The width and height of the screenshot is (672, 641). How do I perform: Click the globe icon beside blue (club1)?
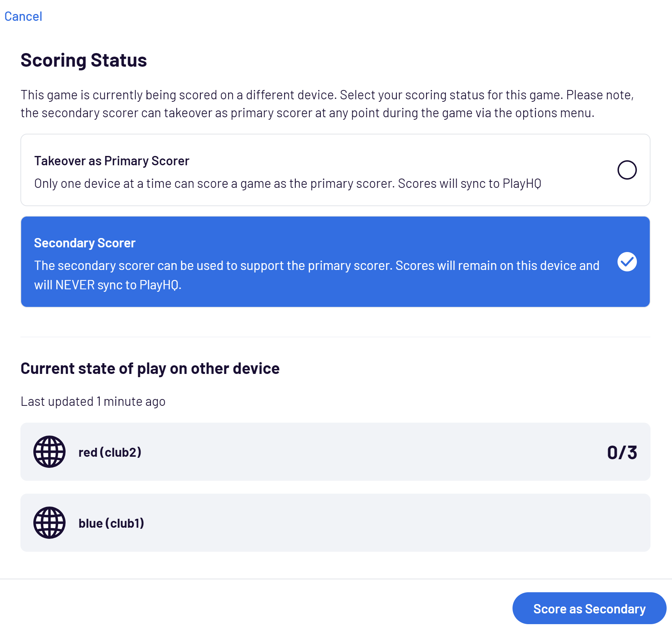click(x=49, y=523)
